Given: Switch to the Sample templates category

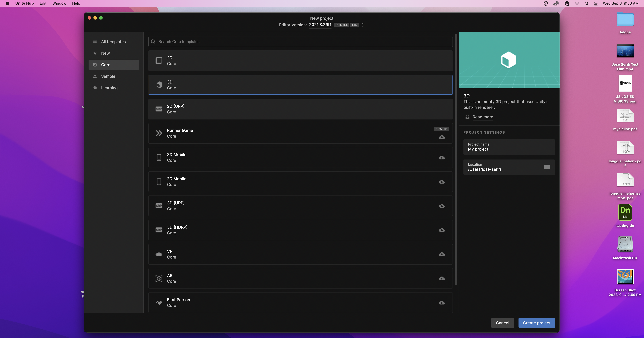Looking at the screenshot, I should (114, 76).
